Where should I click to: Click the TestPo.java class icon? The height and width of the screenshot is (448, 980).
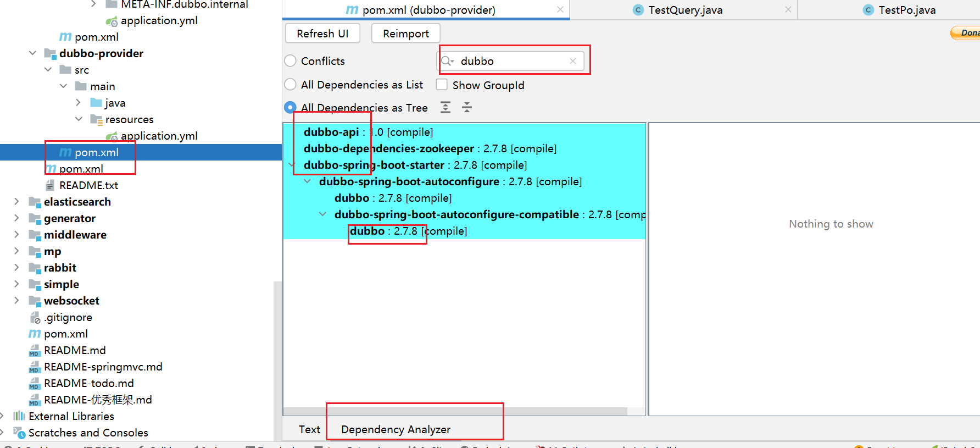[x=868, y=10]
